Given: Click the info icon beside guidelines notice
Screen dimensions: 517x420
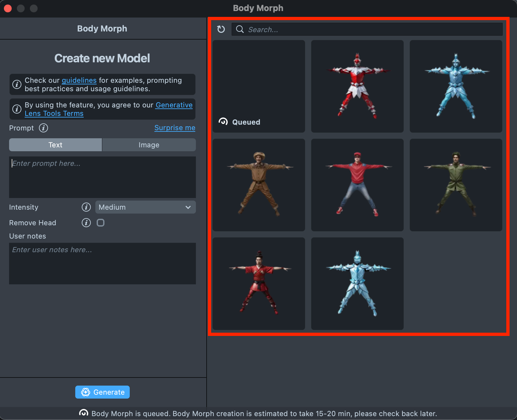Looking at the screenshot, I should [17, 84].
